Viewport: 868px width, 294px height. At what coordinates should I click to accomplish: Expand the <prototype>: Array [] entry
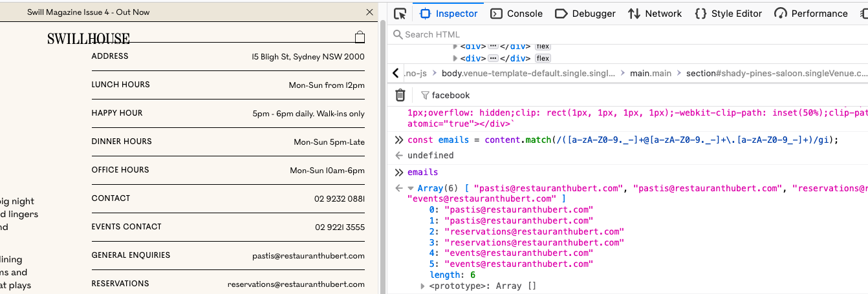coord(423,286)
